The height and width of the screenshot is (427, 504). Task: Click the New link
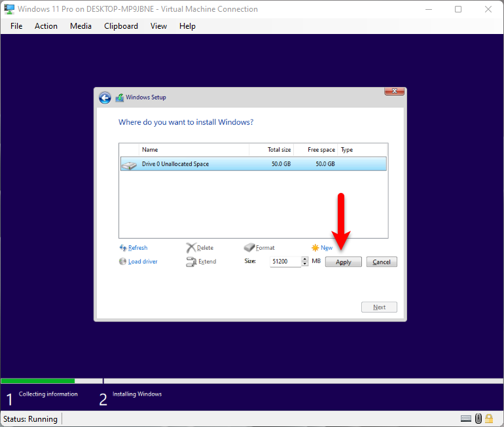click(x=327, y=248)
